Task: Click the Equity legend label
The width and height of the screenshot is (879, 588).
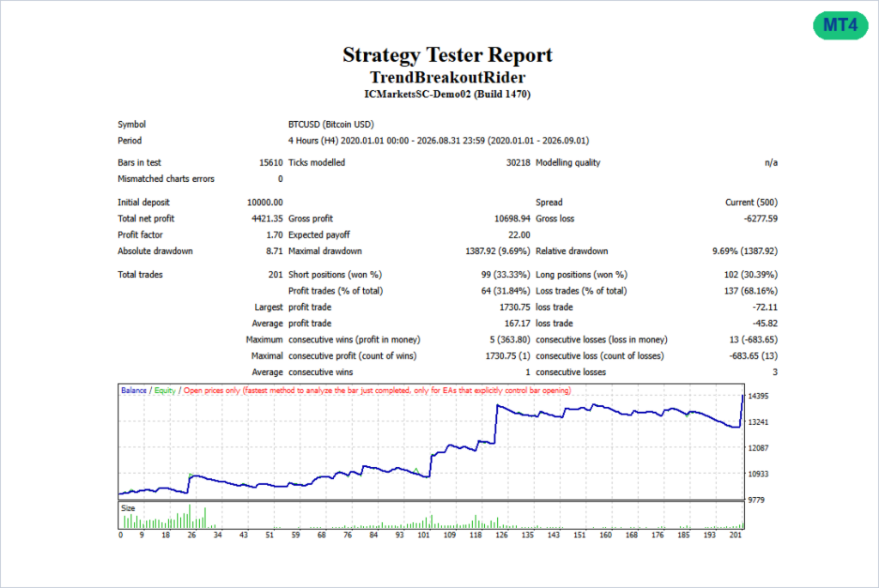Action: coord(165,391)
